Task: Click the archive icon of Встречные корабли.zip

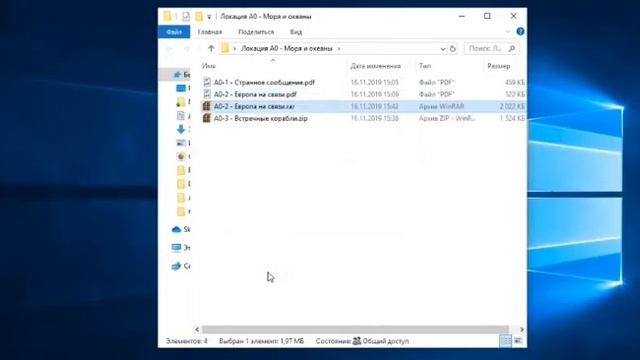Action: pos(207,118)
